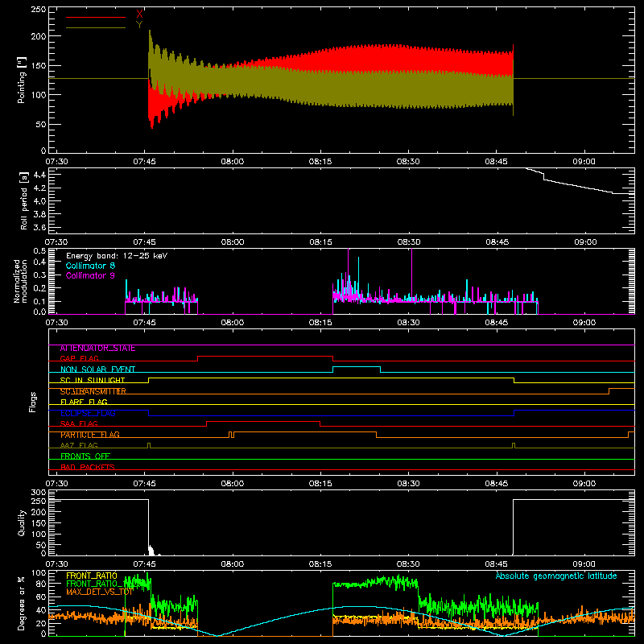Click the SAA_FLAG label
The height and width of the screenshot is (644, 644).
[79, 424]
